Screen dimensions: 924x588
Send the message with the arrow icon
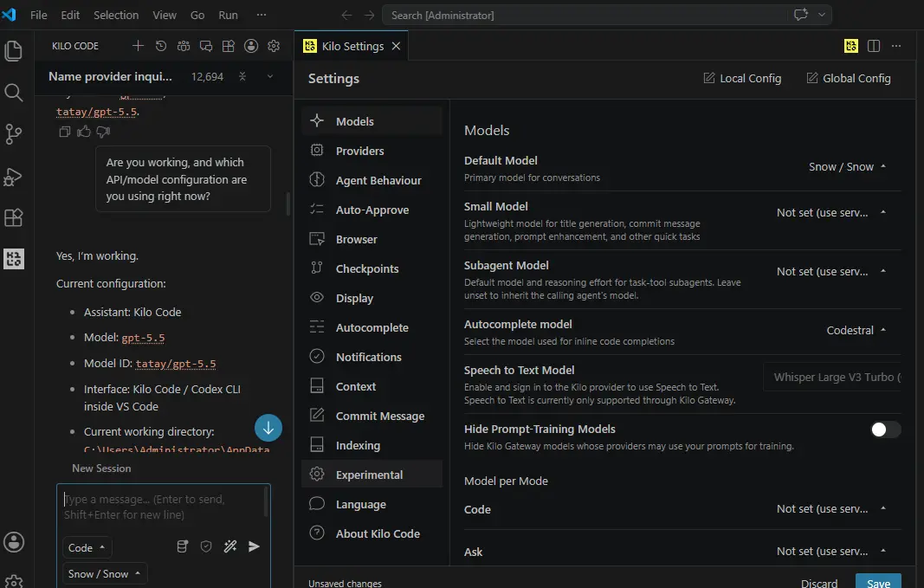coord(254,546)
